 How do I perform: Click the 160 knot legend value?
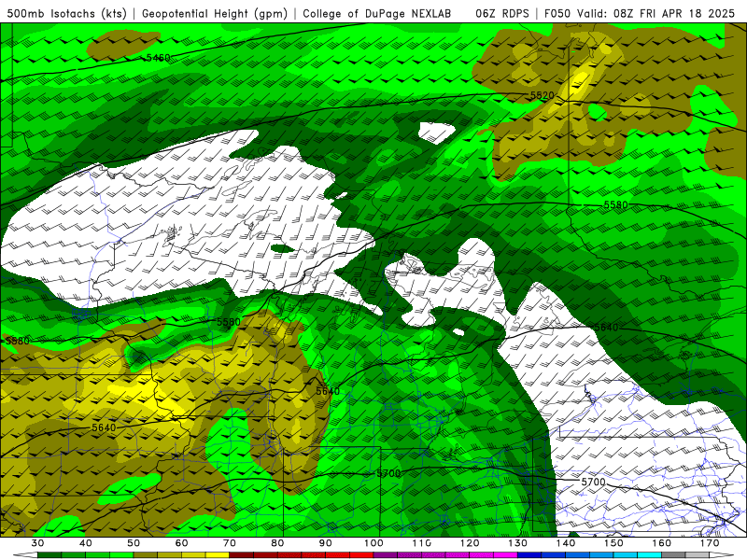tap(662, 543)
